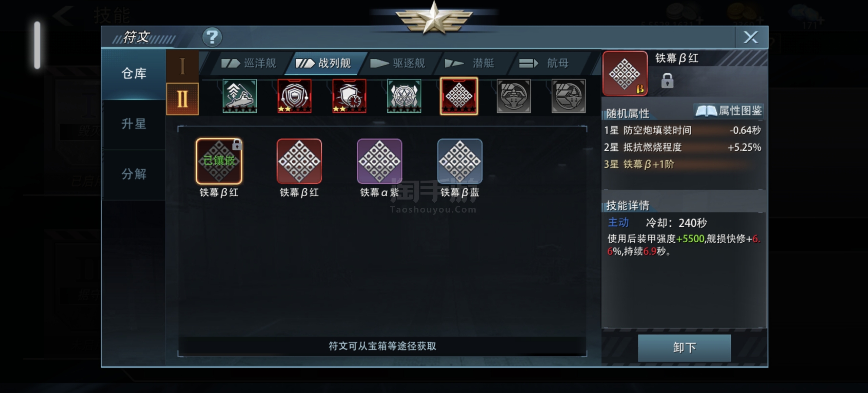Select the red shield-with-clock rune slot
868x393 pixels.
point(349,96)
